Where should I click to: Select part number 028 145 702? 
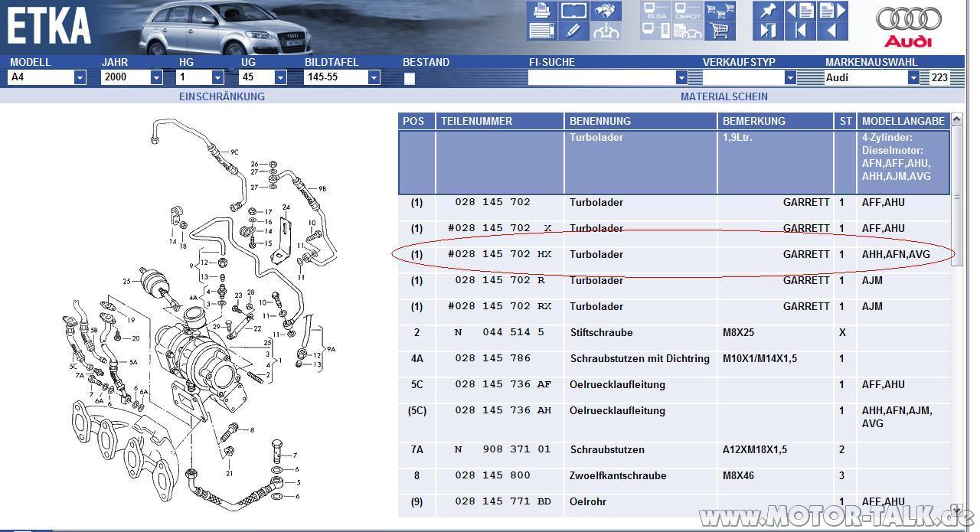(492, 203)
